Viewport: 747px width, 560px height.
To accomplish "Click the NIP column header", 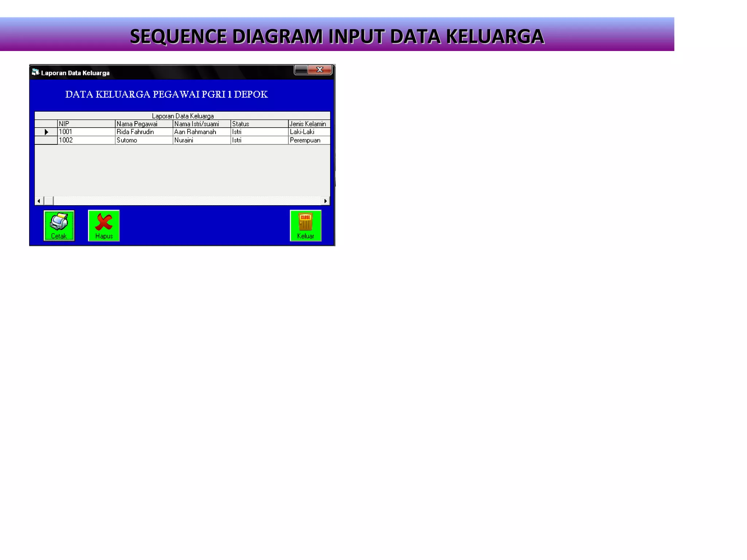I will (86, 124).
